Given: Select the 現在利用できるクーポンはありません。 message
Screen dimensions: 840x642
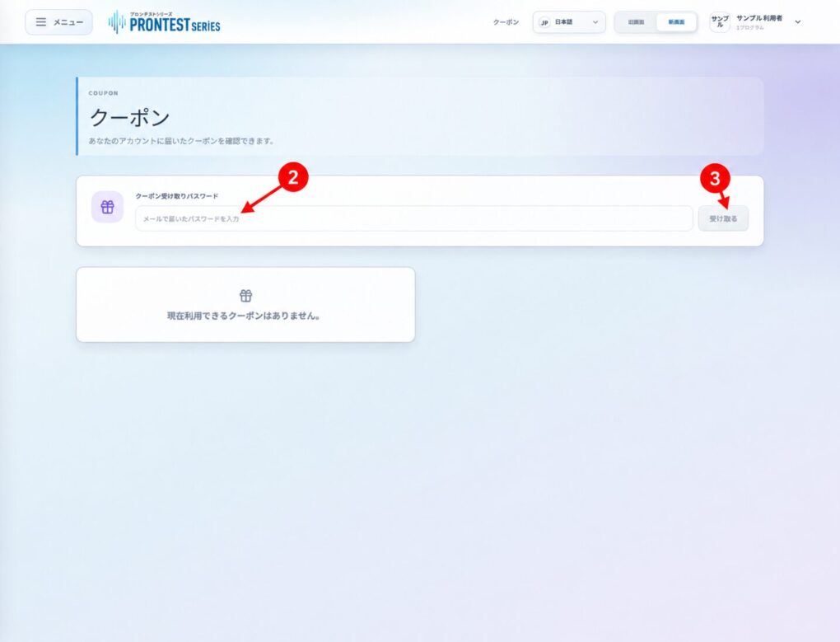Looking at the screenshot, I should click(x=245, y=316).
